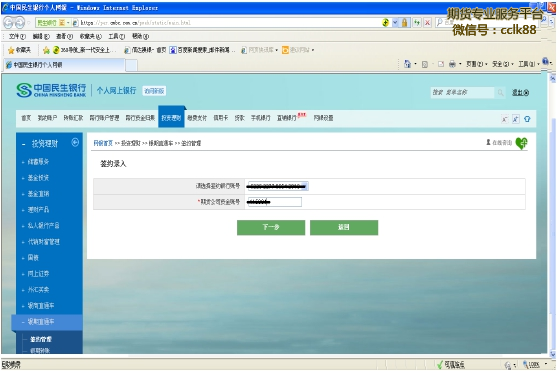
Task: Expand the 基金投资 sidebar section
Action: pyautogui.click(x=38, y=178)
